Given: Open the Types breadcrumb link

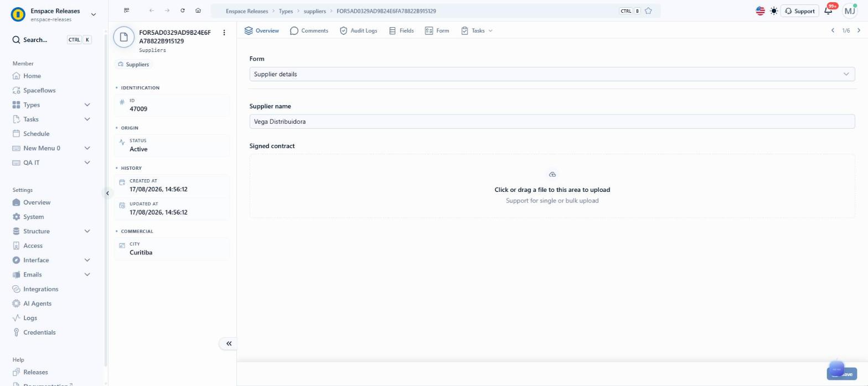Looking at the screenshot, I should [286, 11].
